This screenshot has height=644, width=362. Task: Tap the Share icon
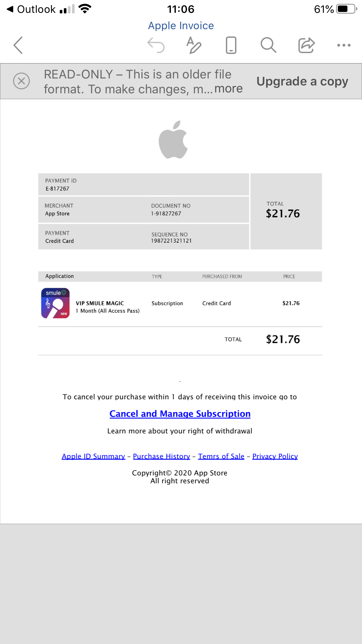306,45
